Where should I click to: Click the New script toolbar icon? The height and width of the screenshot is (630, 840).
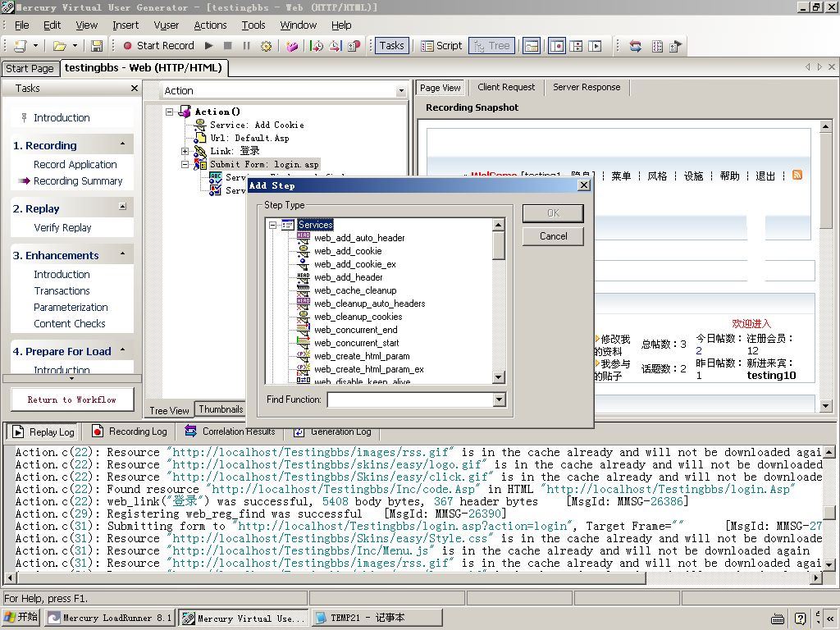(x=21, y=46)
